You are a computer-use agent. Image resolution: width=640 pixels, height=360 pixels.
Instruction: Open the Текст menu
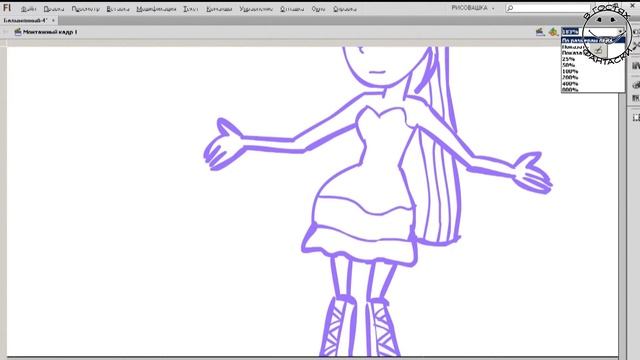(x=191, y=9)
